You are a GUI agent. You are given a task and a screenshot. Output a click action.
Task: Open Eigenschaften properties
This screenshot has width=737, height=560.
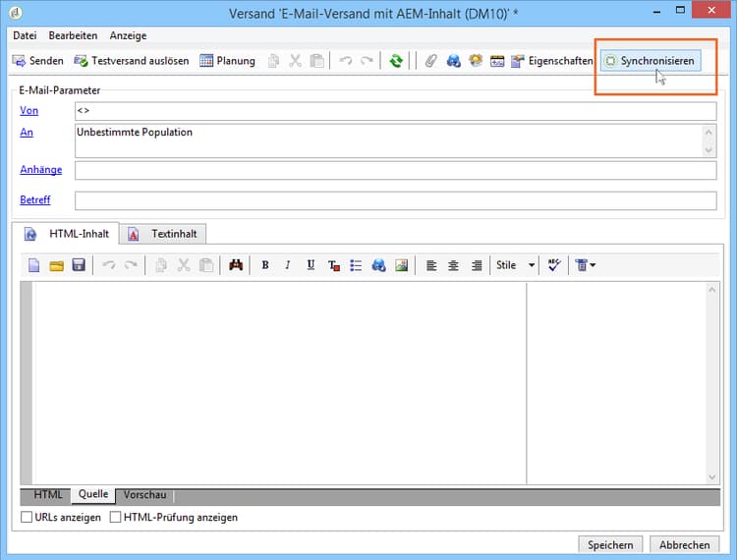(552, 61)
